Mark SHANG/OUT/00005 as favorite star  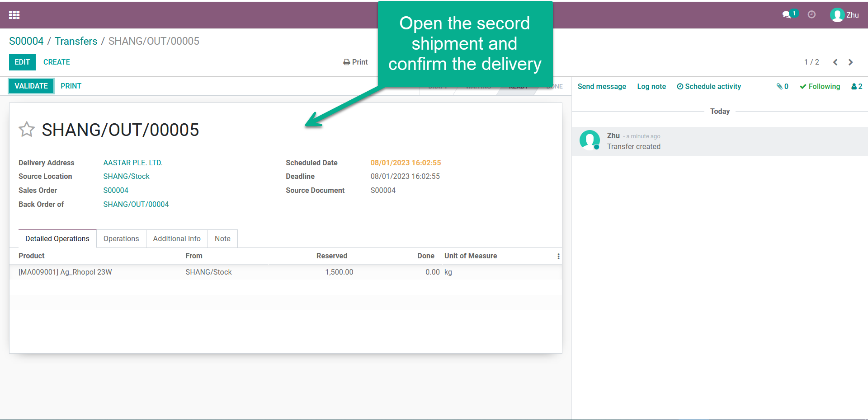pyautogui.click(x=27, y=130)
